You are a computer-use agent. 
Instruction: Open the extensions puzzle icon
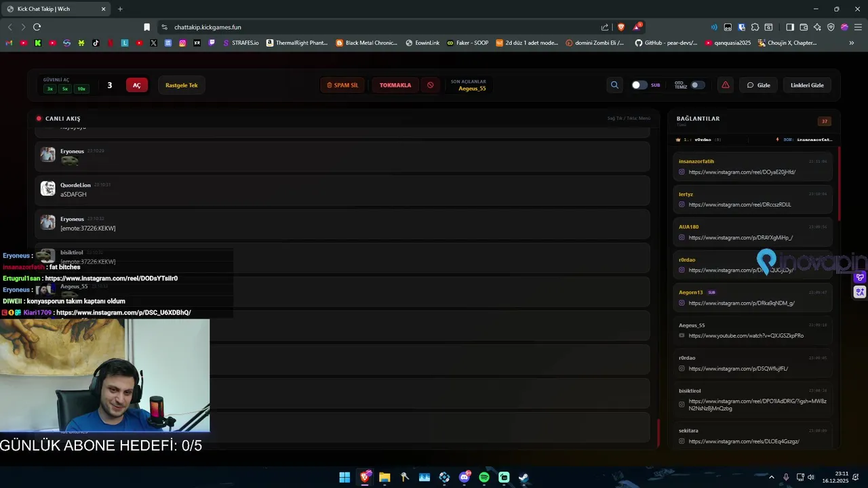(755, 27)
